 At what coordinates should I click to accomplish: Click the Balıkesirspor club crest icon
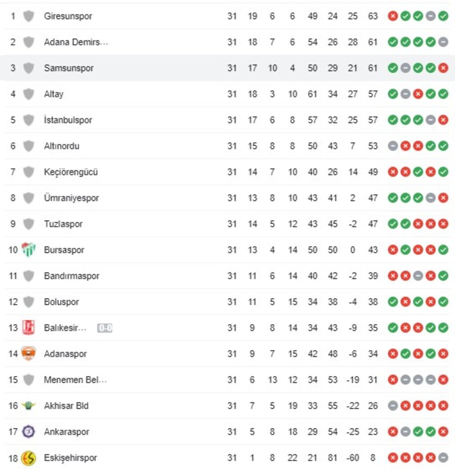28,328
